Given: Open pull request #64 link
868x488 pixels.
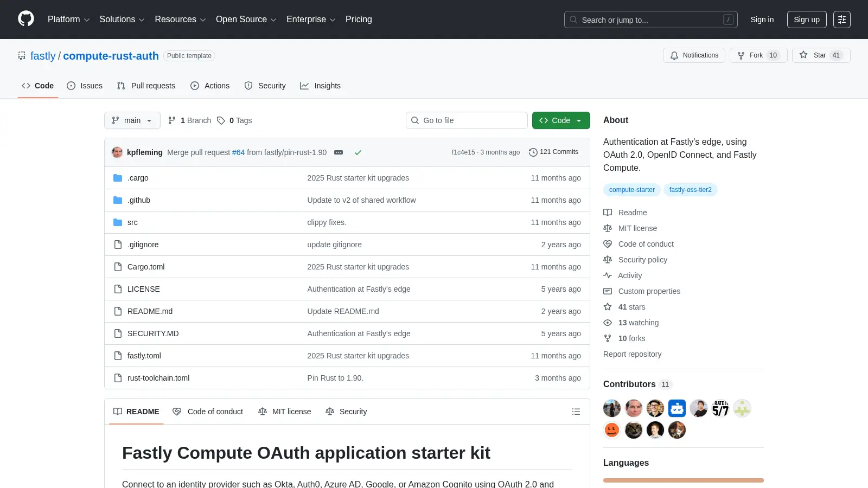Looking at the screenshot, I should [238, 152].
